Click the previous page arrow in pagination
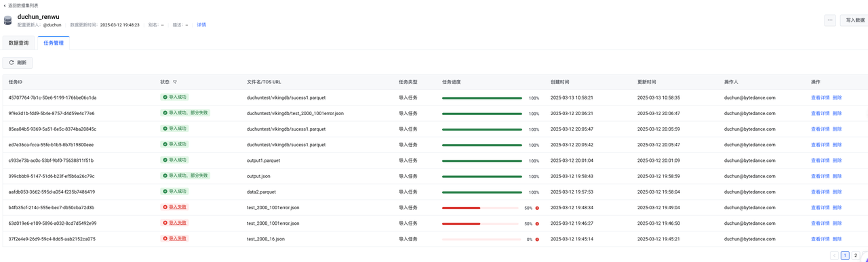The width and height of the screenshot is (868, 262). click(x=833, y=255)
